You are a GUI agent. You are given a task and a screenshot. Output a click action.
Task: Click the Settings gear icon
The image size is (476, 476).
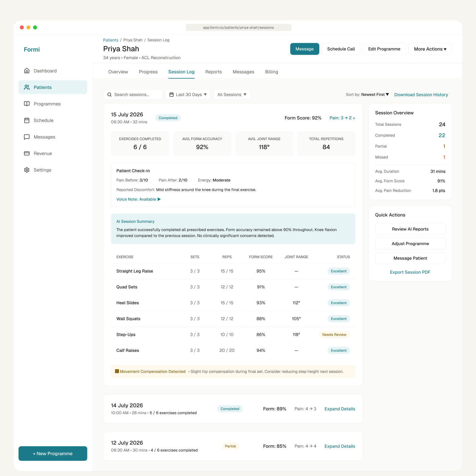tap(27, 170)
